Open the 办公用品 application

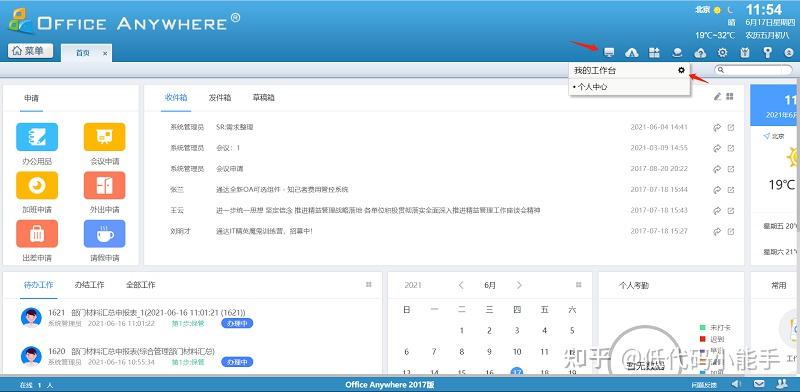pos(37,137)
